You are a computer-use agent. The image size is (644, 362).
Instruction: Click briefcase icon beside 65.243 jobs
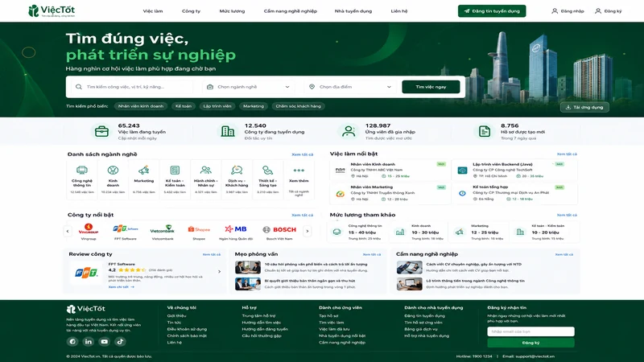(101, 131)
